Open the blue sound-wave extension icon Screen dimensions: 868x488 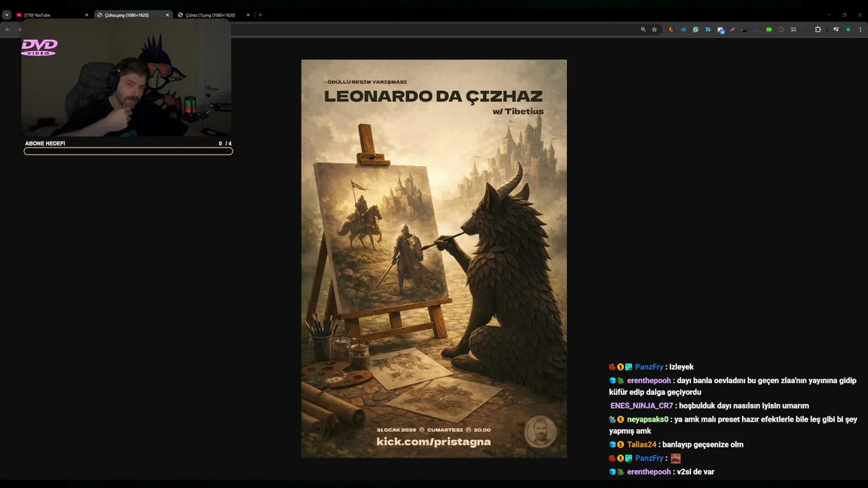pyautogui.click(x=684, y=29)
